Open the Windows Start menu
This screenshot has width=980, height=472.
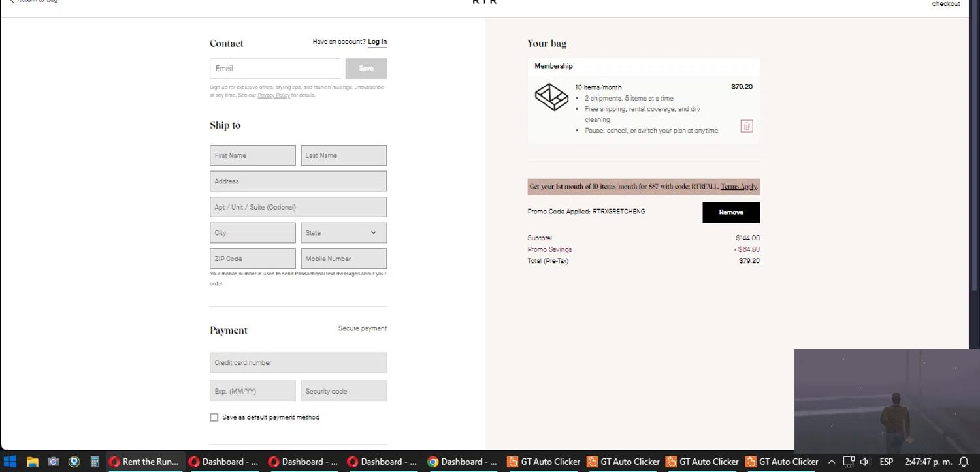(x=10, y=462)
